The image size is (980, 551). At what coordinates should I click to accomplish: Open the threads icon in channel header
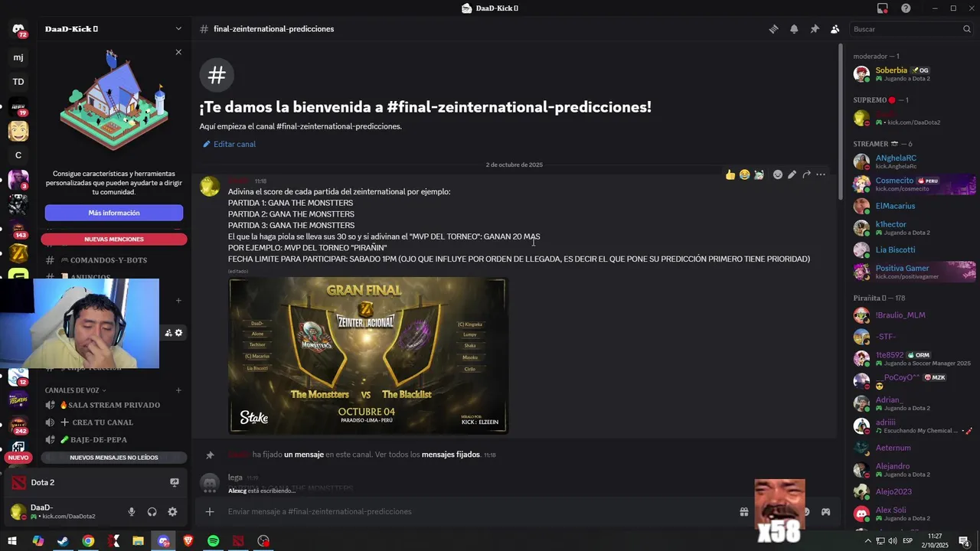point(773,29)
